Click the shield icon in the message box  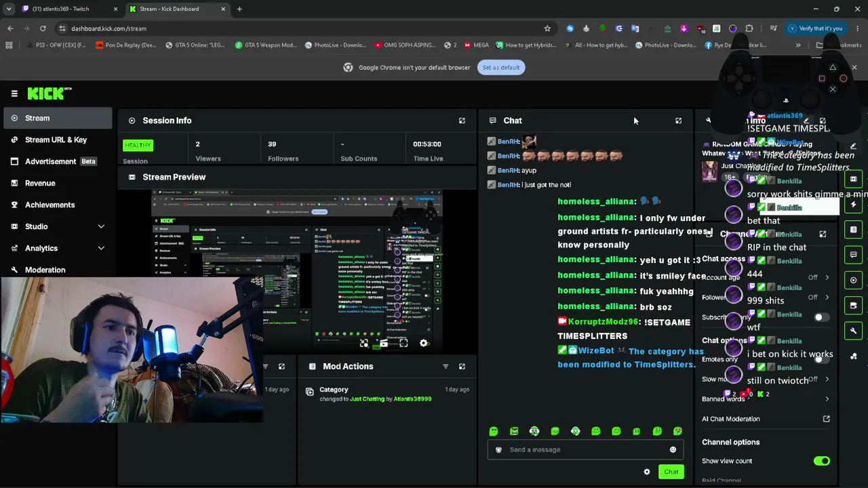tap(498, 449)
